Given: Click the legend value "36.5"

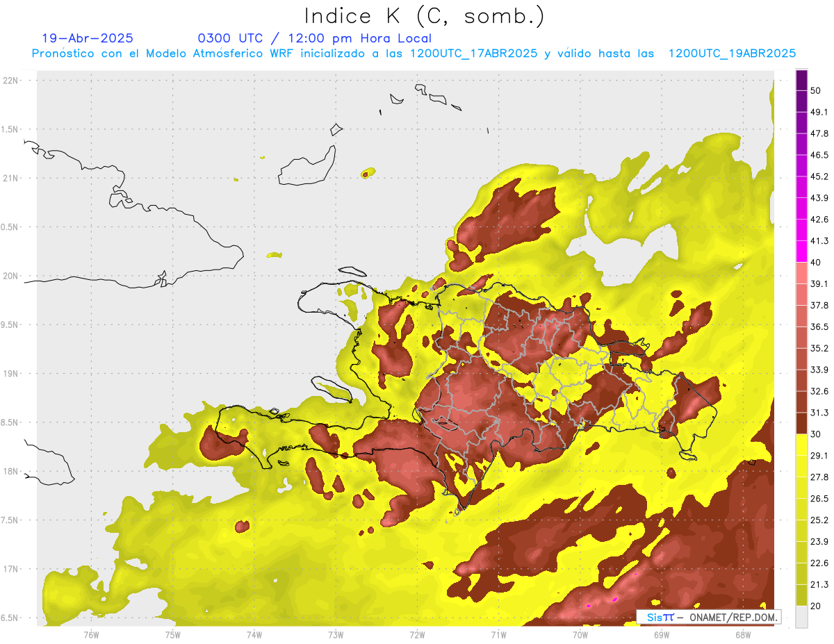Looking at the screenshot, I should [819, 327].
